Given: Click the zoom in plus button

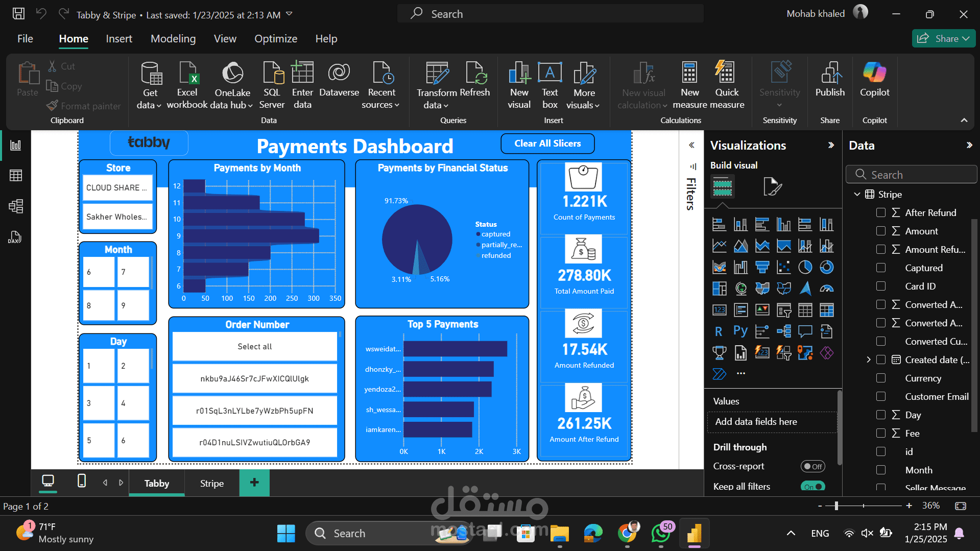Looking at the screenshot, I should click(909, 506).
